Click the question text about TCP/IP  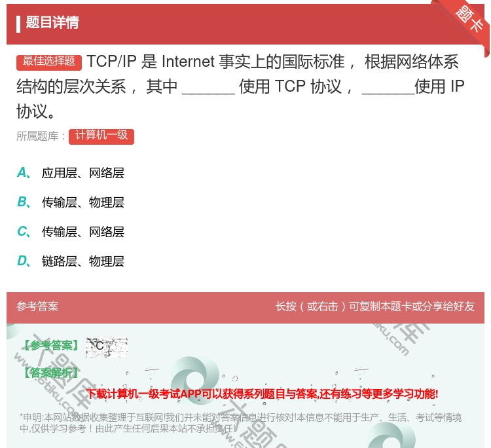tap(240, 86)
